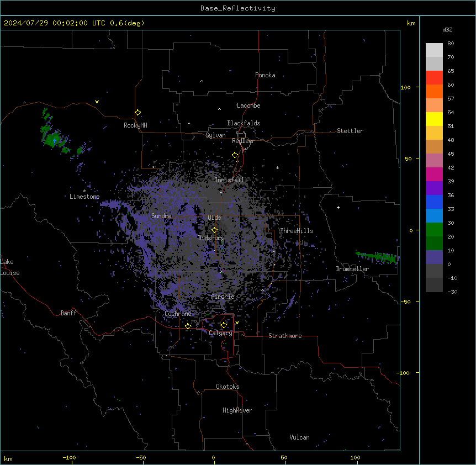The width and height of the screenshot is (476, 465).
Task: Select the white asterisk above Limestone
Action: coord(84,191)
